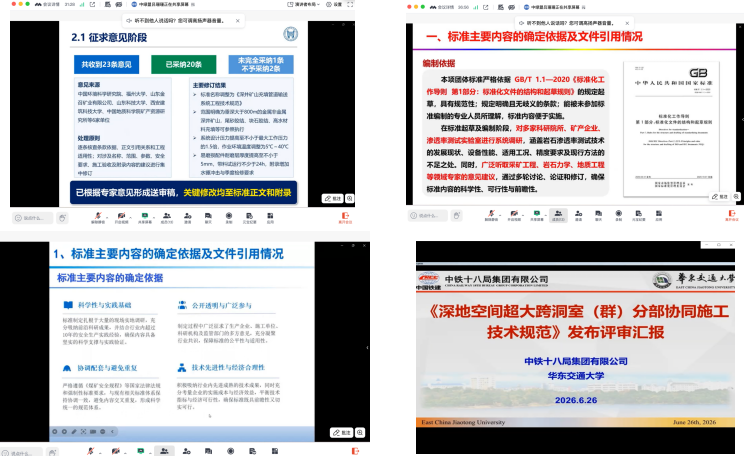Click the zoom magnifier on the bottom-left shared slide

click(x=360, y=433)
